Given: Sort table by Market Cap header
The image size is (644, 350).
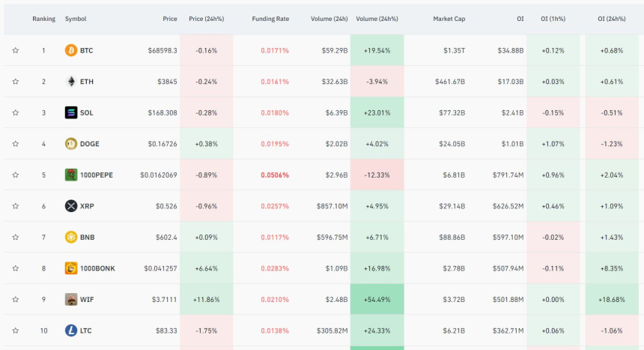Looking at the screenshot, I should 449,18.
